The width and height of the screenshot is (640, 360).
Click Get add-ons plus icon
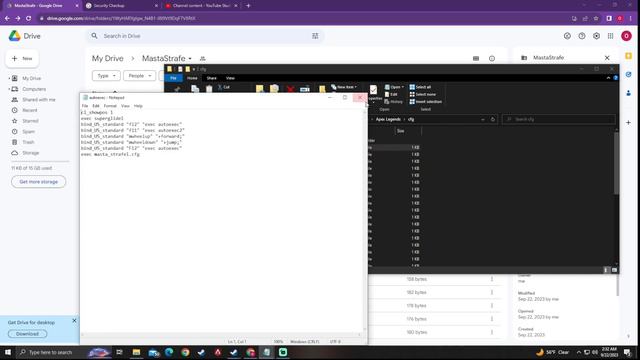coord(629,122)
